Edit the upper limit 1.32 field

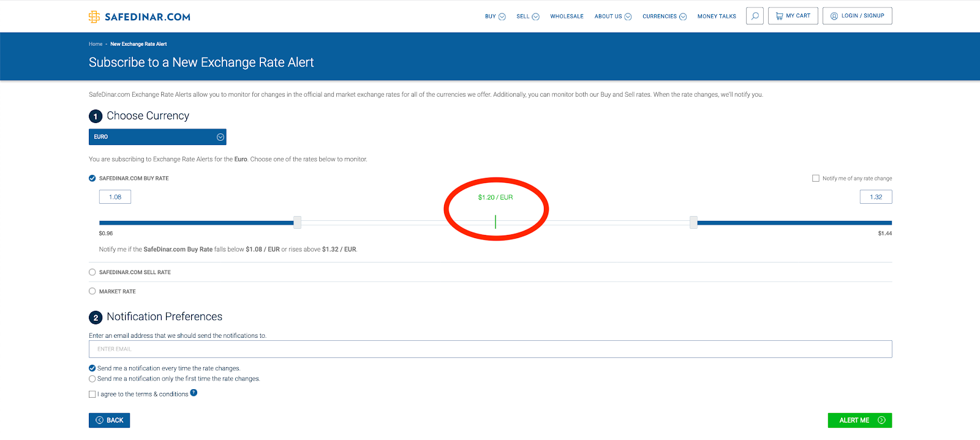pos(876,197)
